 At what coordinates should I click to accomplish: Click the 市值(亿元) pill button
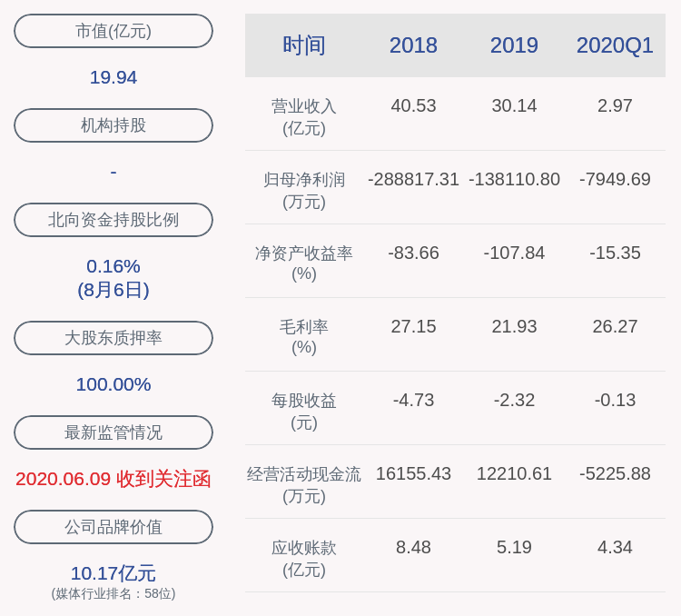click(x=113, y=31)
